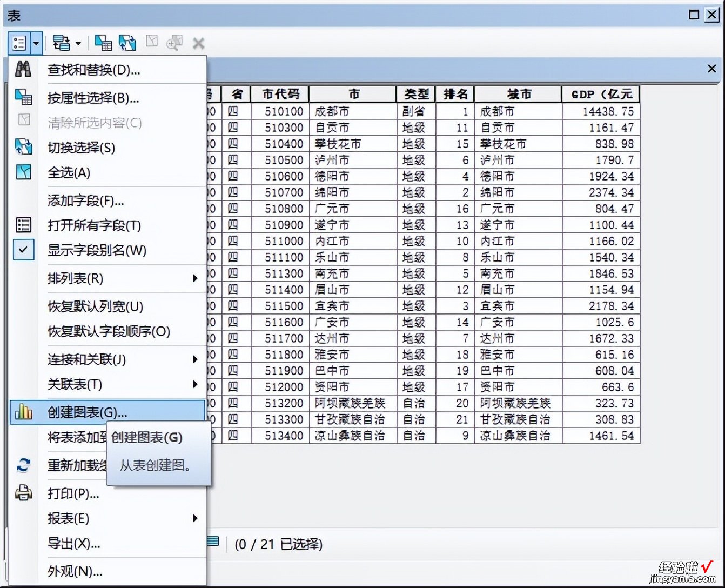The image size is (725, 588).
Task: Expand the 报表(E) submenu
Action: tap(108, 518)
